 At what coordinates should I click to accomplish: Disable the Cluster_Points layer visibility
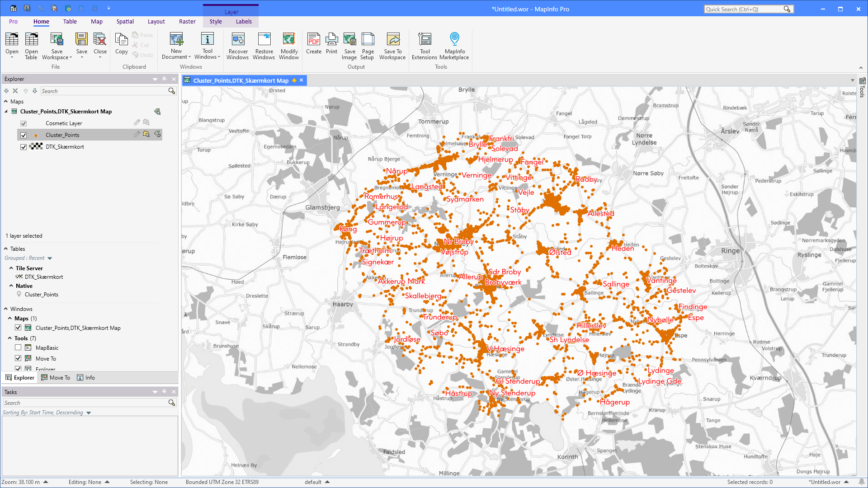[x=23, y=135]
